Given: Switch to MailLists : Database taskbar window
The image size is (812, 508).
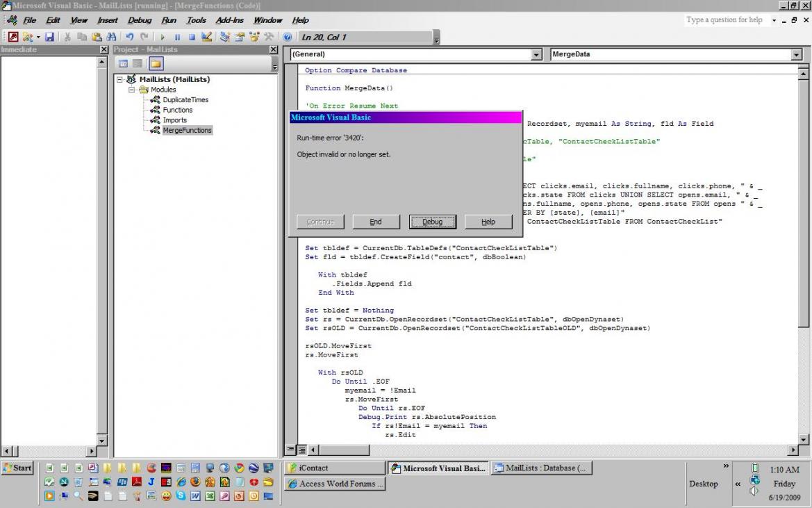Looking at the screenshot, I should tap(542, 468).
